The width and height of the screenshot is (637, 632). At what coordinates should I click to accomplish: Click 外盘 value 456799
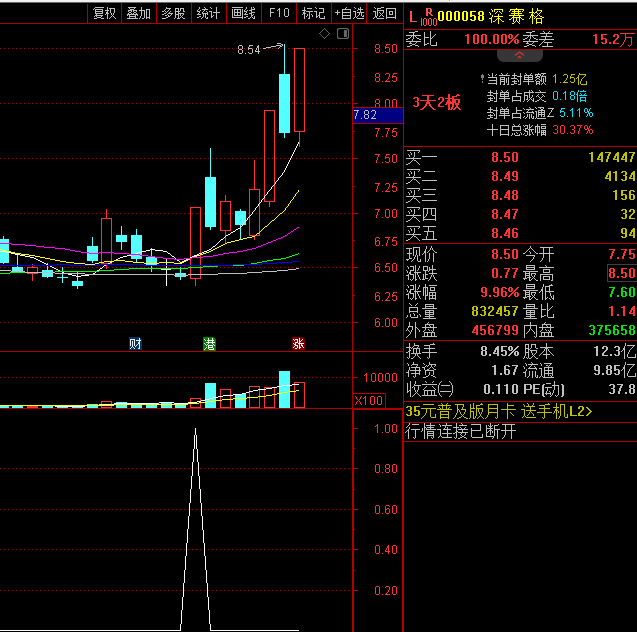click(495, 331)
